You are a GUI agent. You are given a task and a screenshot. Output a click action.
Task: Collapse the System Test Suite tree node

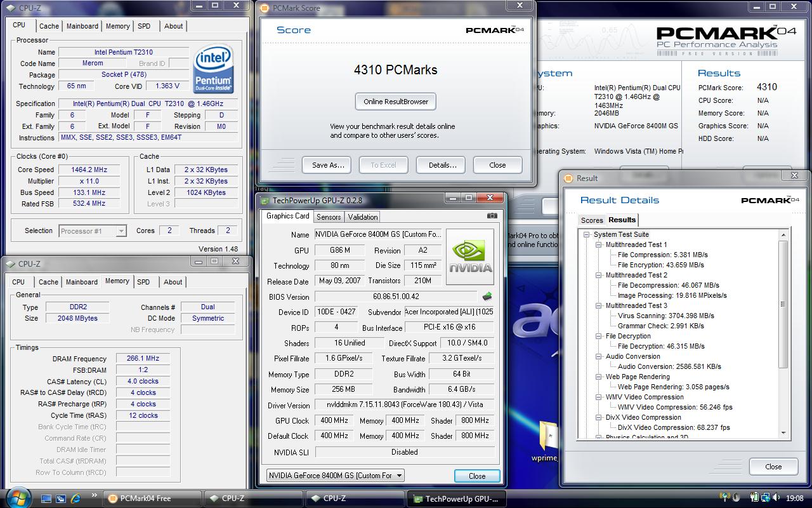587,234
